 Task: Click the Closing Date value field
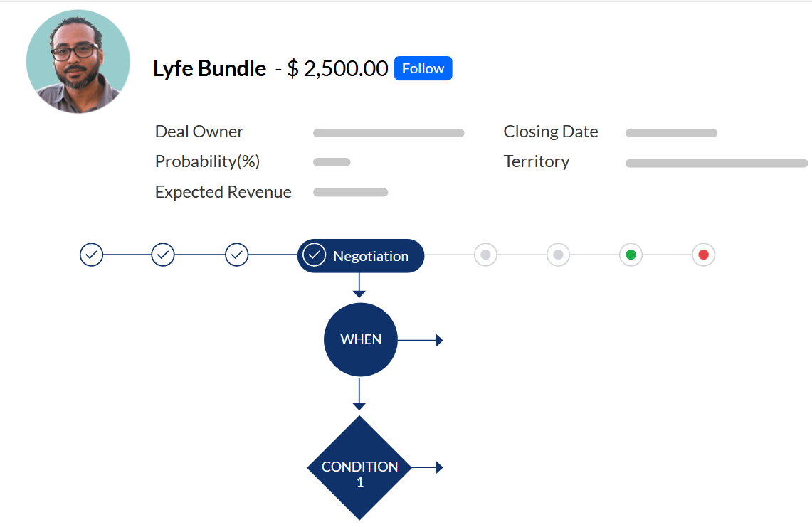click(x=671, y=133)
